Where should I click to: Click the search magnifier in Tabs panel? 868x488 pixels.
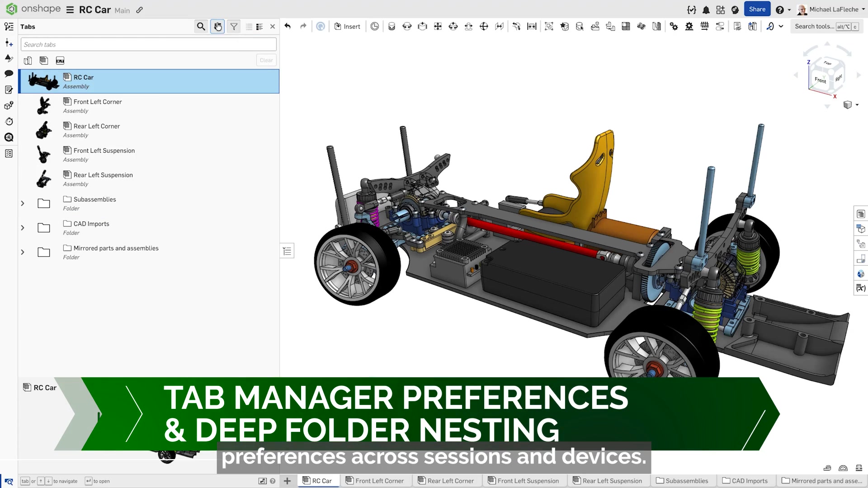[x=201, y=27]
